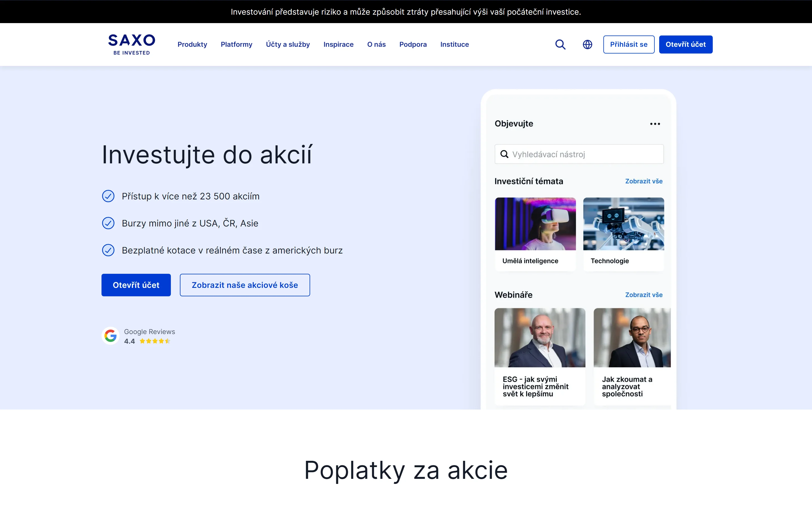Viewport: 812px width, 507px height.
Task: Open the globe language selector icon
Action: 587,44
